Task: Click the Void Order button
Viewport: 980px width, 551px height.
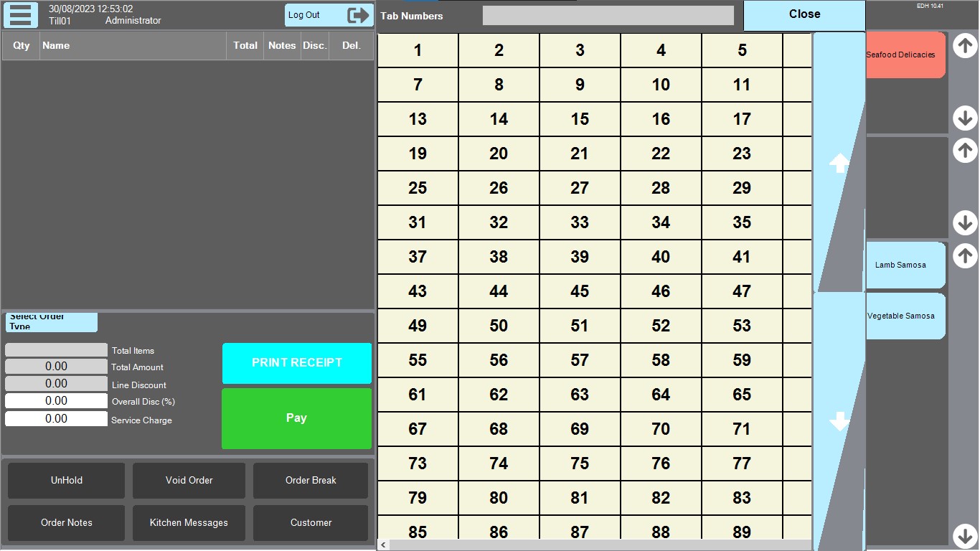Action: tap(189, 481)
